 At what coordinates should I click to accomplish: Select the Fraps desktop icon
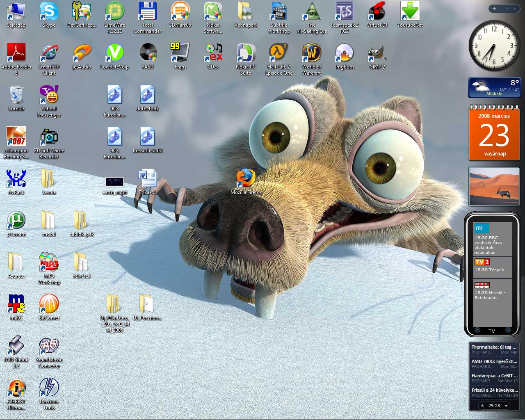pyautogui.click(x=180, y=54)
